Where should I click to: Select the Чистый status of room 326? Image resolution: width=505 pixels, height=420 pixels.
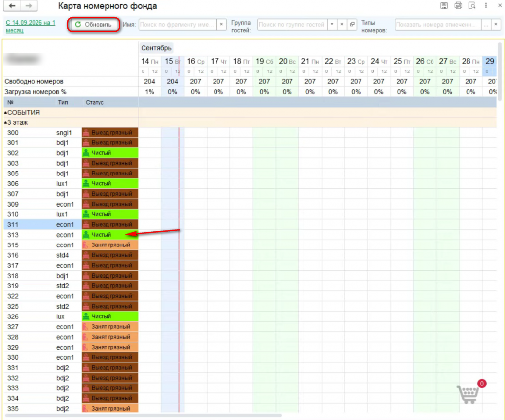110,316
